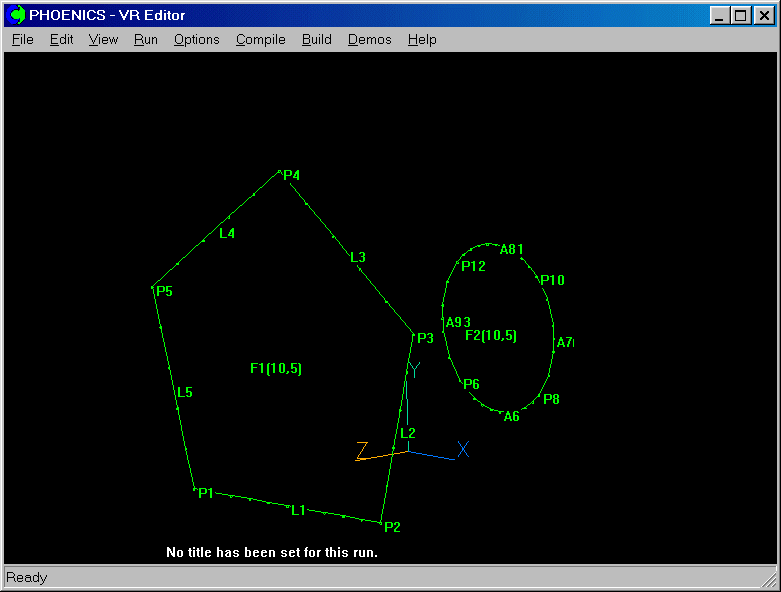This screenshot has height=592, width=781.
Task: Open the Options menu
Action: tap(196, 40)
